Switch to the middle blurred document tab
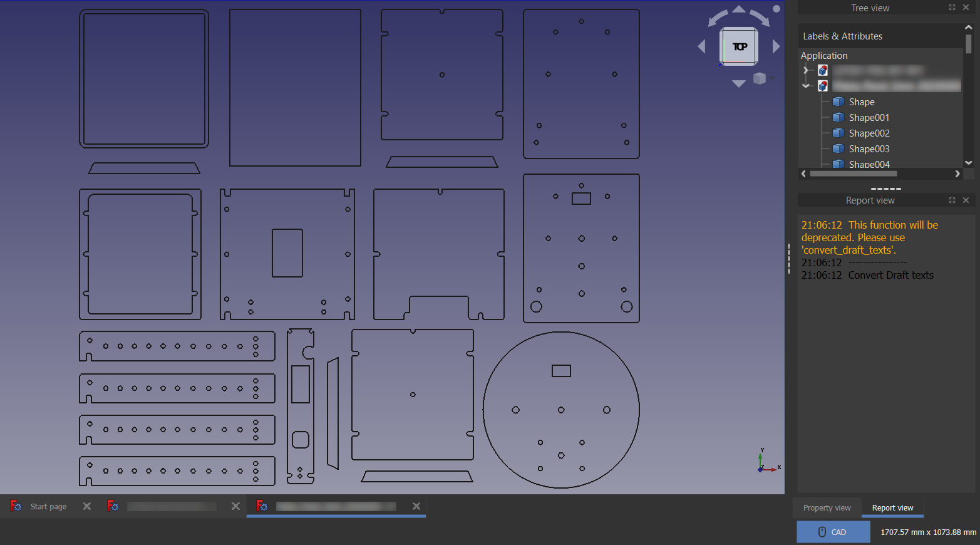980x545 pixels. tap(172, 506)
